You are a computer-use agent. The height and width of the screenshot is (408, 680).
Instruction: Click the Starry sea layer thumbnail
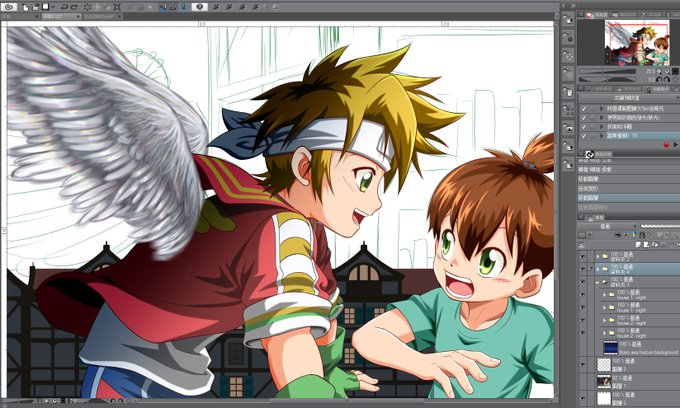click(x=610, y=348)
